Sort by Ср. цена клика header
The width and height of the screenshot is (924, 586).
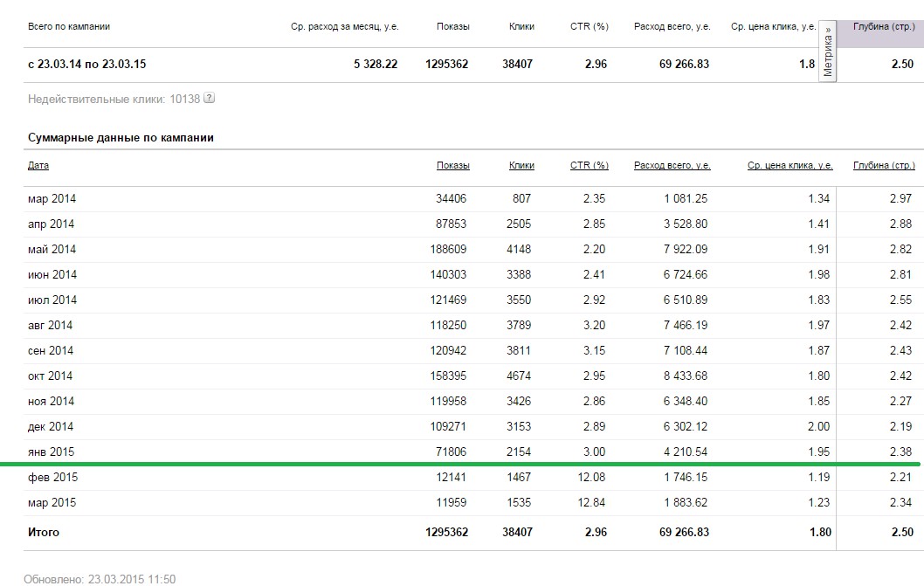tap(790, 166)
